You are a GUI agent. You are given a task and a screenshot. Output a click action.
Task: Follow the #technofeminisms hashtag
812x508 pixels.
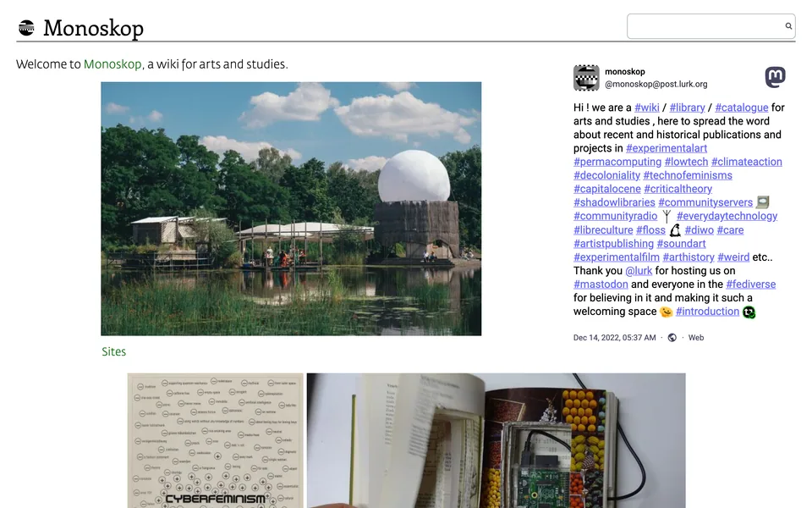(688, 175)
